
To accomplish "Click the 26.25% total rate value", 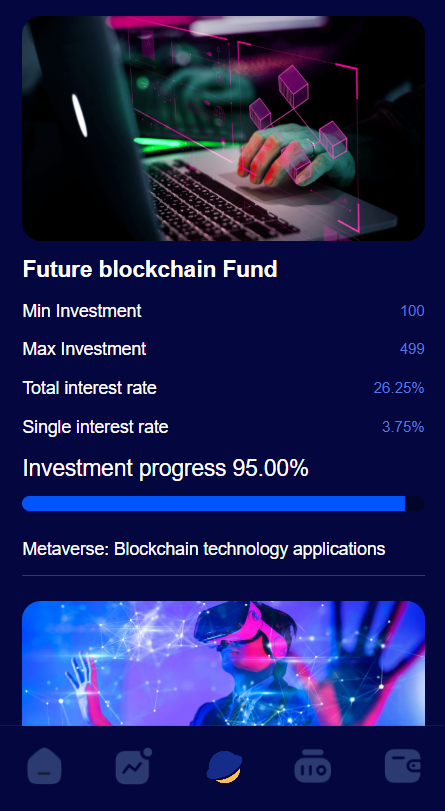I will coord(399,387).
